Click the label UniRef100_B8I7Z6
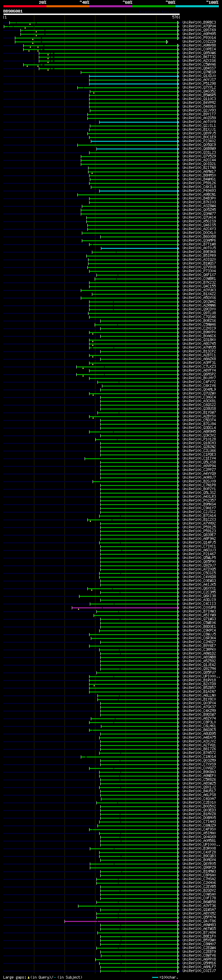Viewport: 222px width, 980px height. [199, 749]
